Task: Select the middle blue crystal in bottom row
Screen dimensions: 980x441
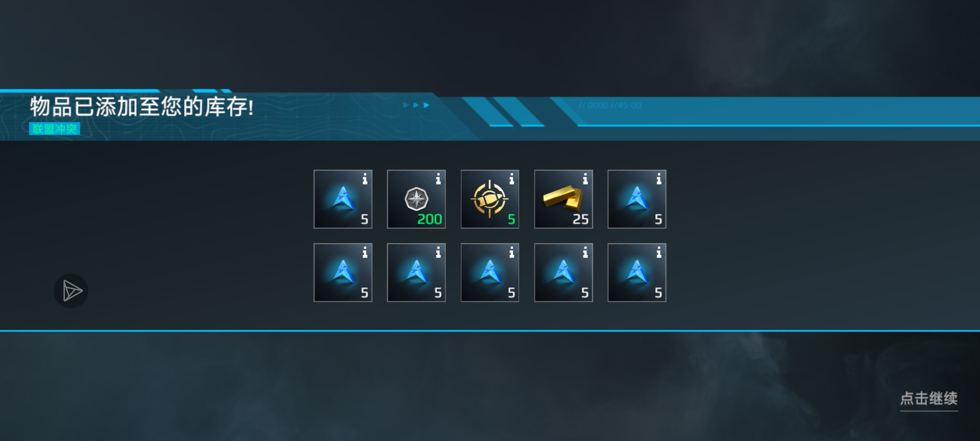Action: click(x=490, y=273)
